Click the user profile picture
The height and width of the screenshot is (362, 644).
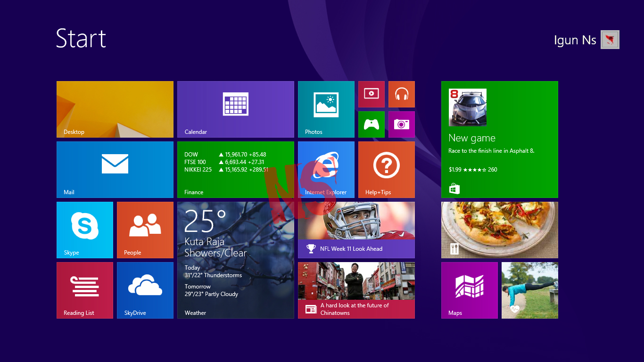(x=610, y=40)
